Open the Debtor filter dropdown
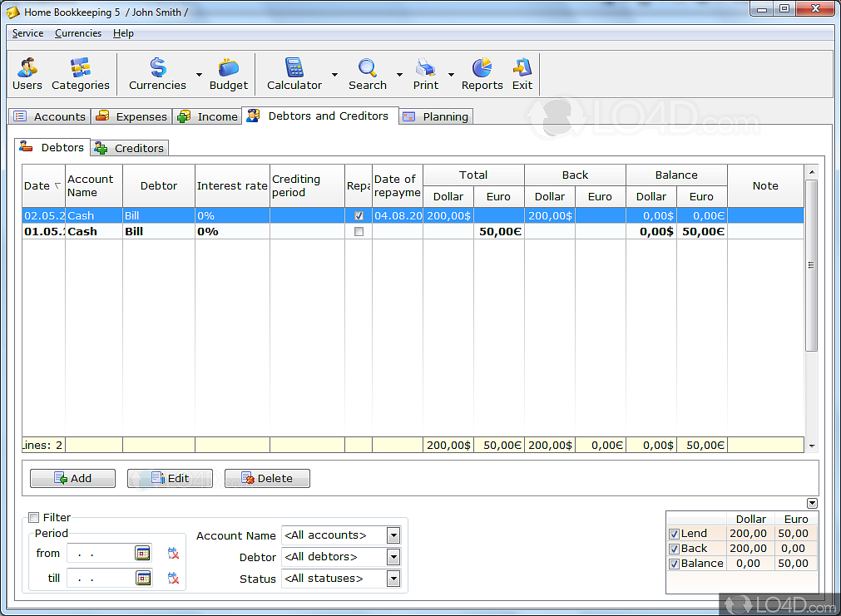 [x=393, y=557]
